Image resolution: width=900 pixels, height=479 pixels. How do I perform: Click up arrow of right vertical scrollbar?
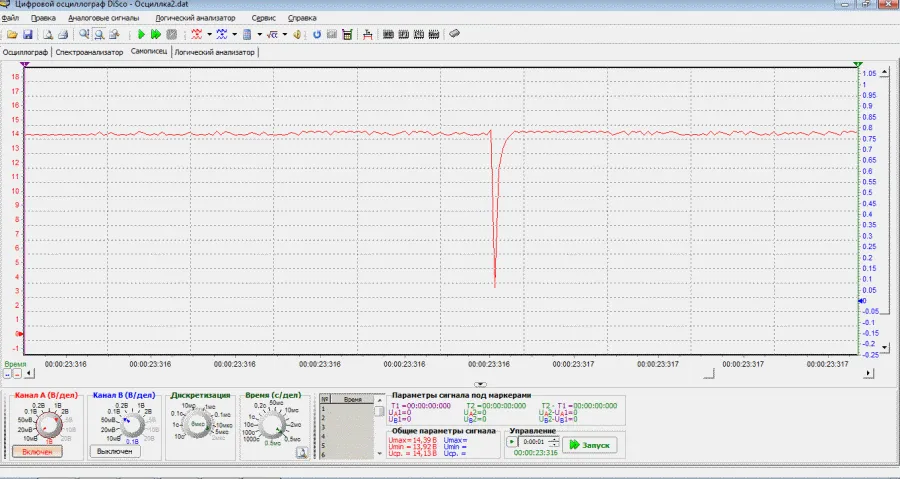coord(885,72)
